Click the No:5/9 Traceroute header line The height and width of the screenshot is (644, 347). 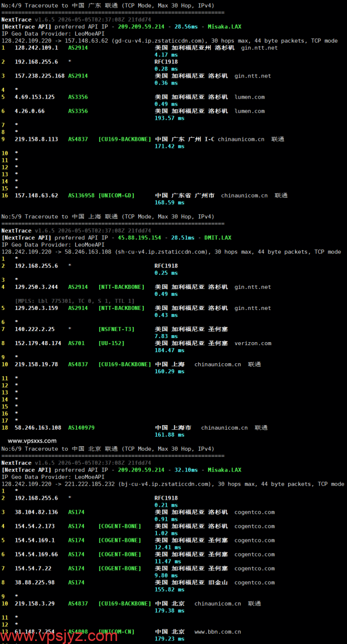(x=108, y=217)
